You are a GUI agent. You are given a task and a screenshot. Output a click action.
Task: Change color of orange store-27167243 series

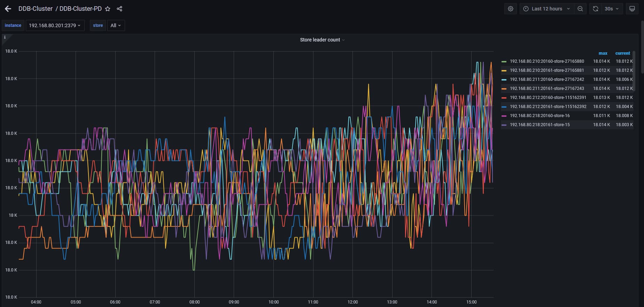[x=504, y=89]
